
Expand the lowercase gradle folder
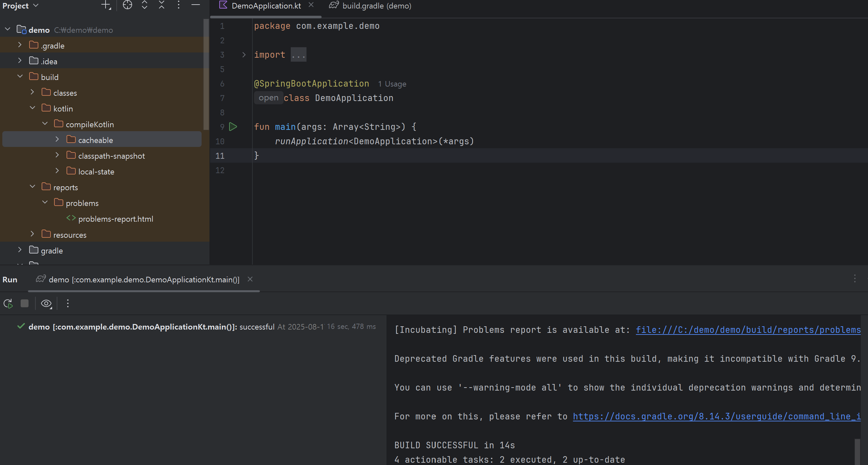tap(20, 250)
